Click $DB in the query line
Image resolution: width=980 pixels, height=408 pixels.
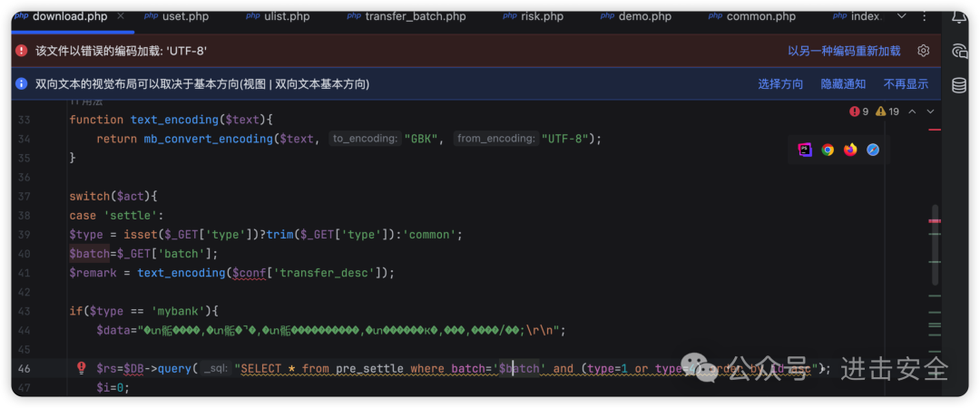click(x=133, y=369)
